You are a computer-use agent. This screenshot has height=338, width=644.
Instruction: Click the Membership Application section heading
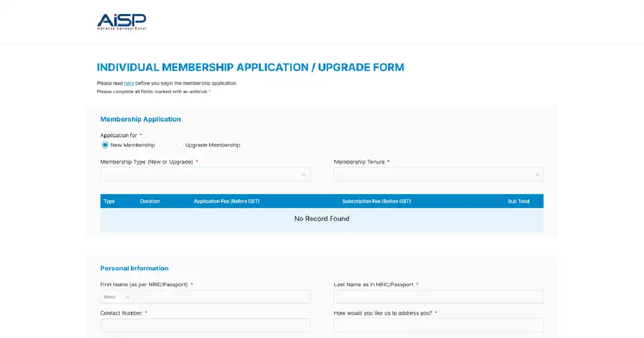click(x=141, y=119)
